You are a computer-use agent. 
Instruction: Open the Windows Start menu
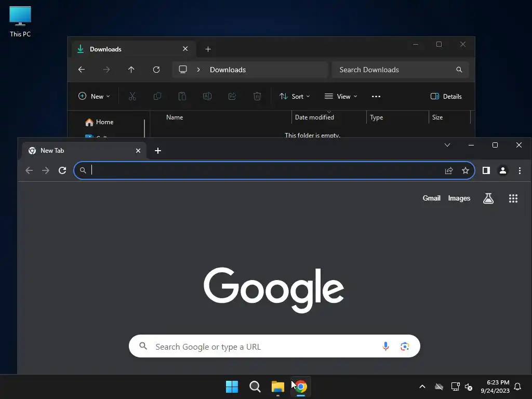coord(232,387)
